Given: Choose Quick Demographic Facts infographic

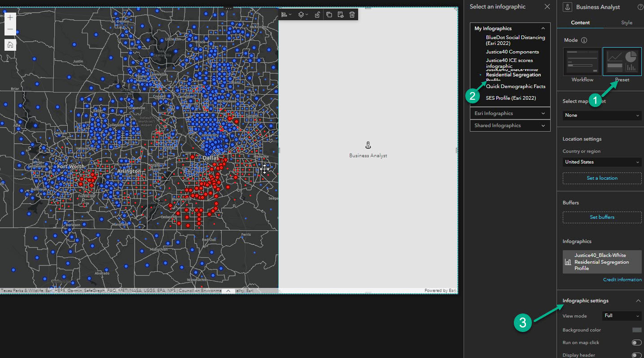Looking at the screenshot, I should pyautogui.click(x=515, y=86).
